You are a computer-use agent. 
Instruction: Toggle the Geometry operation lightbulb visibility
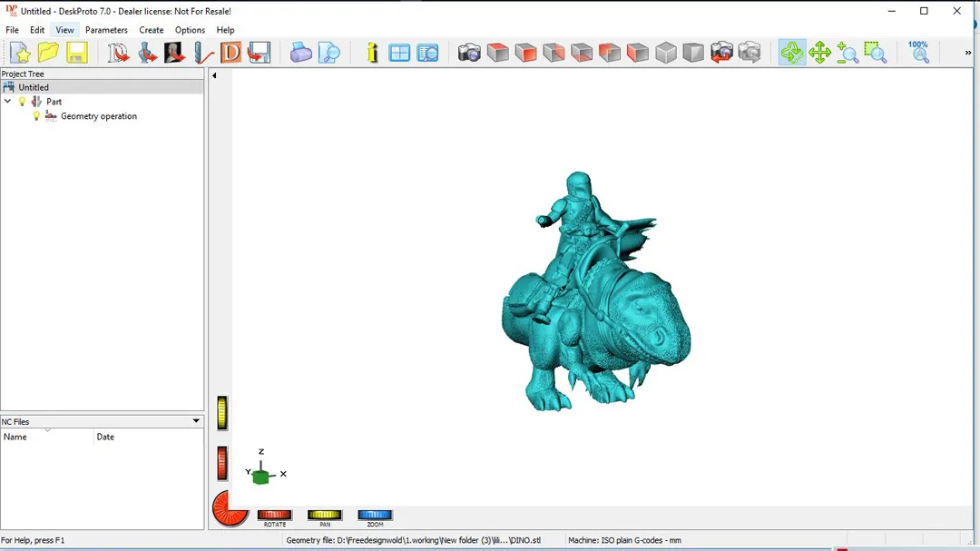coord(36,116)
